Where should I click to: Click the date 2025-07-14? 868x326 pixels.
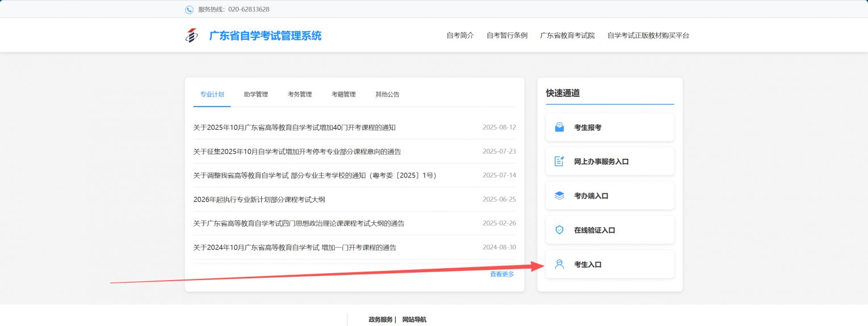[500, 175]
